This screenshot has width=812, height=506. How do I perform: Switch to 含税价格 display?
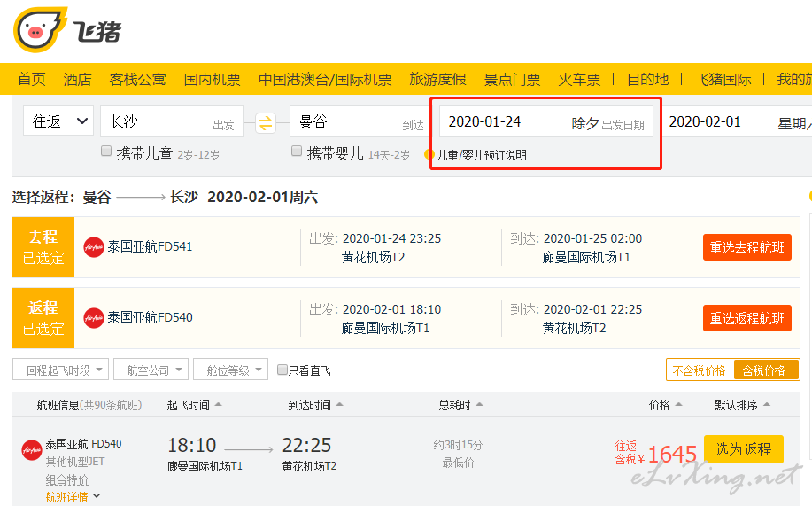pos(765,370)
